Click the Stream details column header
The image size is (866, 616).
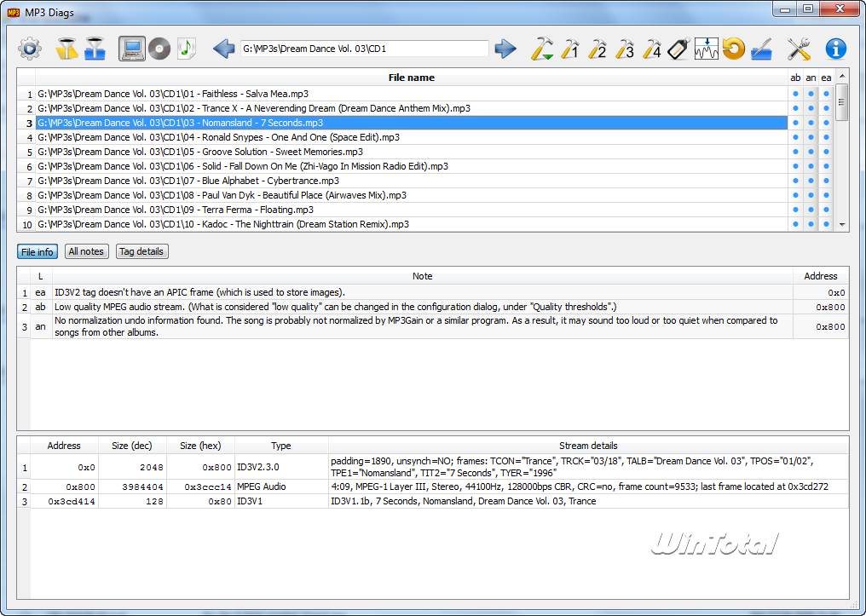(588, 446)
